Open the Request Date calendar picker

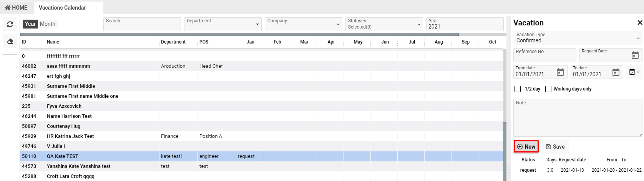click(635, 55)
